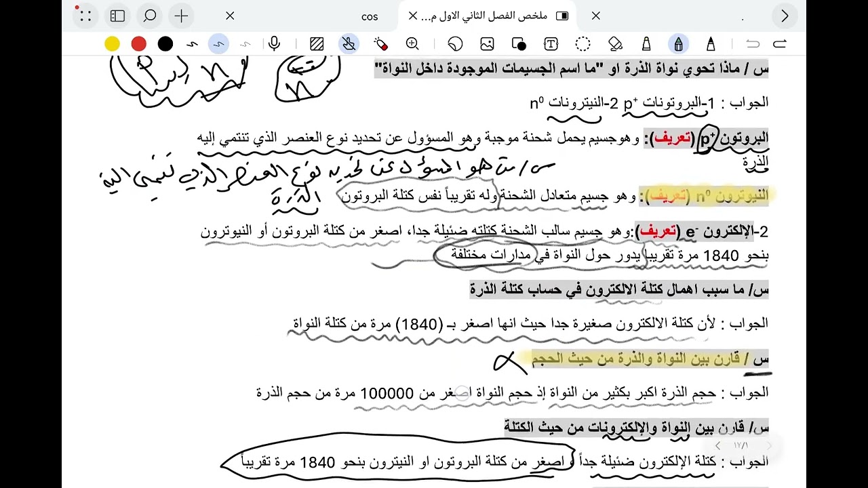
Task: Select the text box tool
Action: pyautogui.click(x=551, y=44)
